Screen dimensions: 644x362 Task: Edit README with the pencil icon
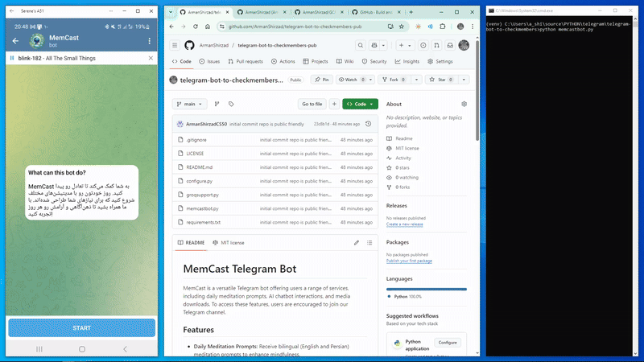point(357,243)
